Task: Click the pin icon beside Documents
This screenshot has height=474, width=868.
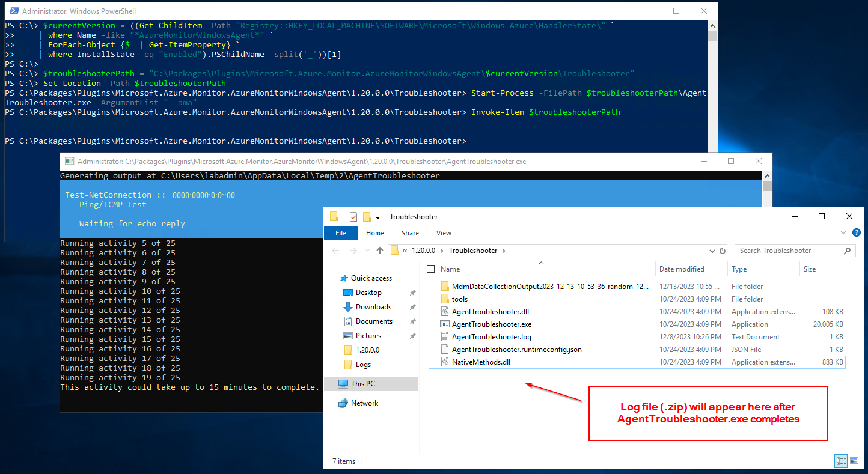Action: 412,321
